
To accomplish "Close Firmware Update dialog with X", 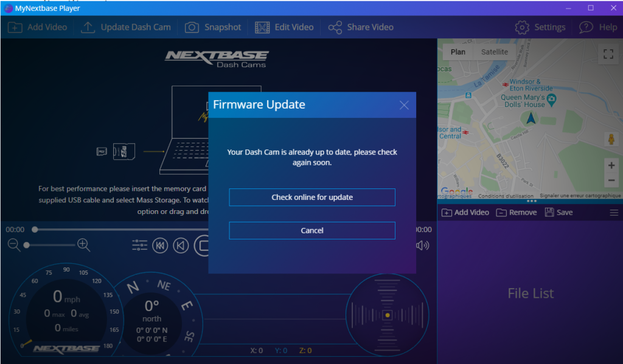I will click(x=404, y=105).
